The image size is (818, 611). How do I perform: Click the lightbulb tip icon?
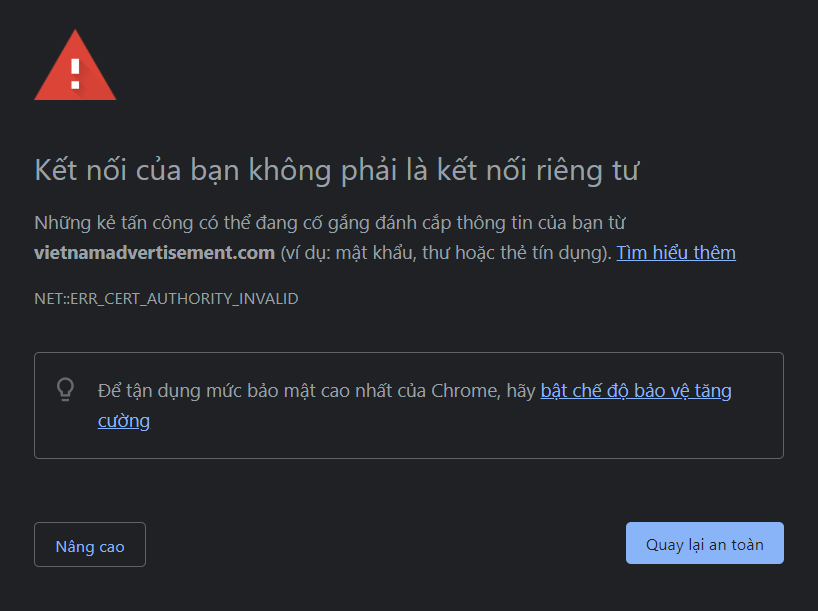[x=66, y=389]
